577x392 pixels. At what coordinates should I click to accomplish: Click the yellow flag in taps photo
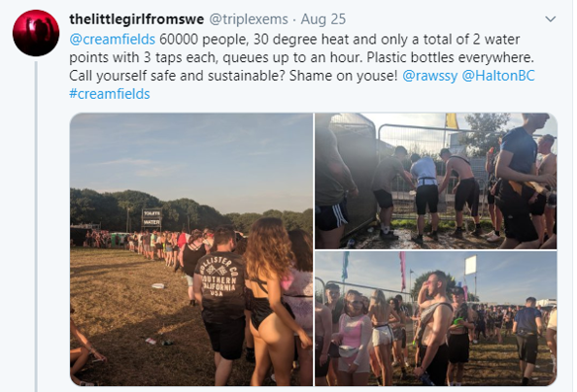pyautogui.click(x=452, y=120)
